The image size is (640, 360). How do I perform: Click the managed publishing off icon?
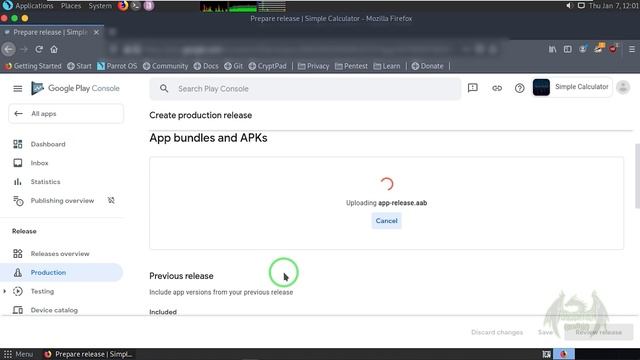coord(111,200)
